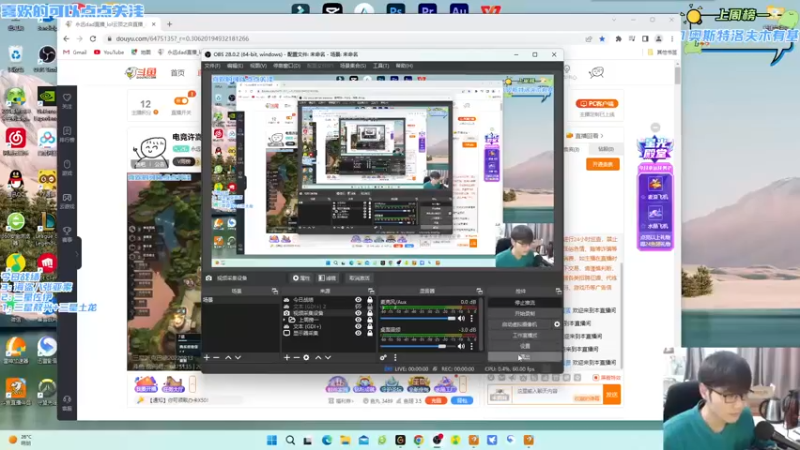The image size is (800, 450).
Task: Pop out the sources dock panel
Action: 371,291
